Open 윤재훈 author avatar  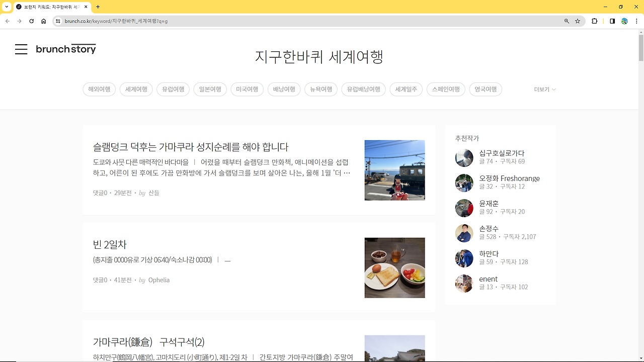pyautogui.click(x=464, y=208)
